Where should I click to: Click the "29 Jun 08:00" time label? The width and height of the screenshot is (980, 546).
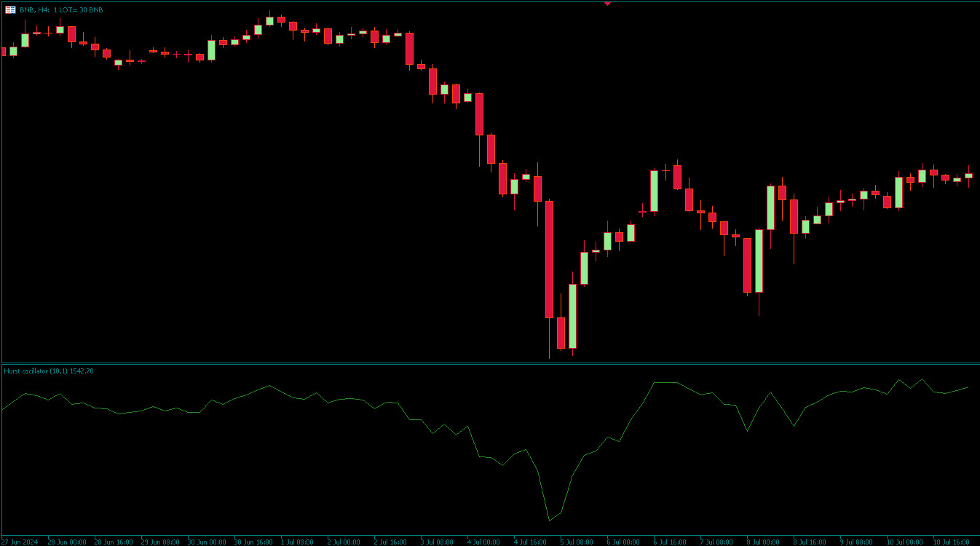(x=160, y=542)
